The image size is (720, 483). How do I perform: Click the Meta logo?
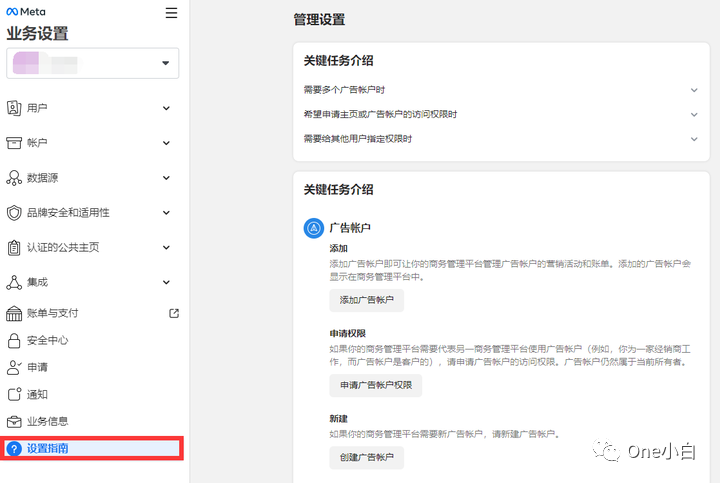click(26, 12)
